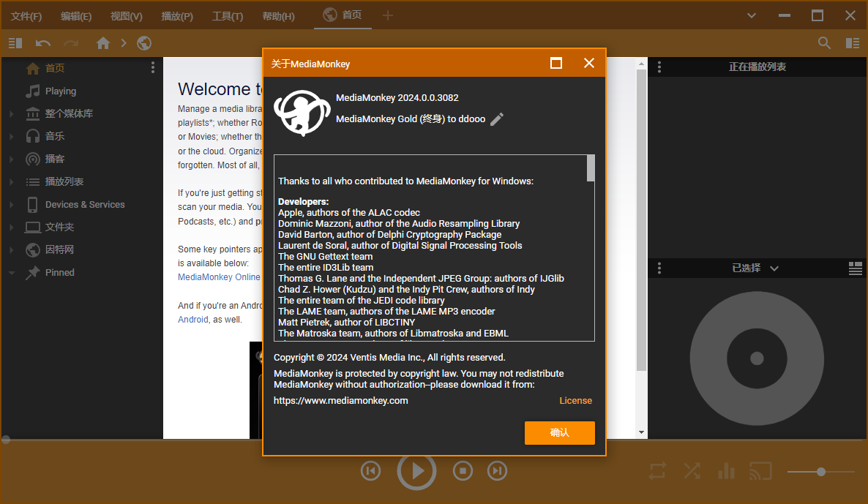
Task: Close the About MediaMonkey dialog
Action: click(589, 63)
